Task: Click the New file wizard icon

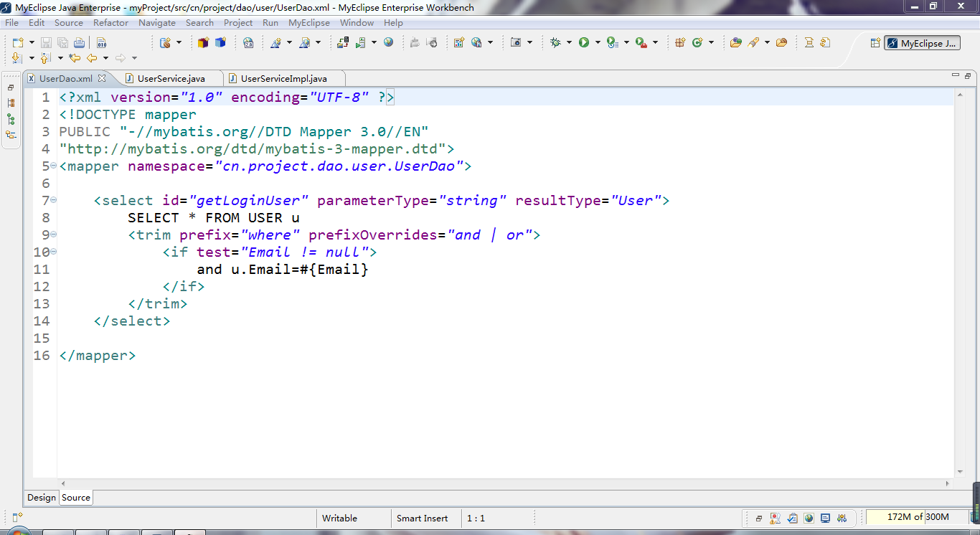Action: pos(18,42)
